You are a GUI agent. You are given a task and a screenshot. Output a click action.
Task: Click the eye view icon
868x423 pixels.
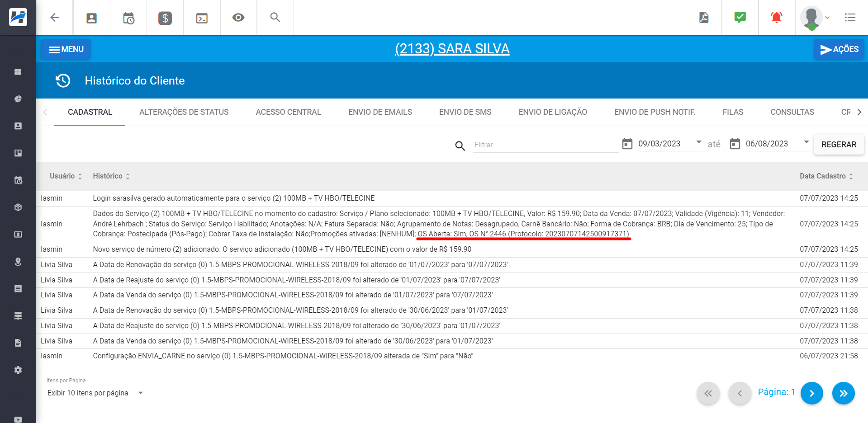238,18
